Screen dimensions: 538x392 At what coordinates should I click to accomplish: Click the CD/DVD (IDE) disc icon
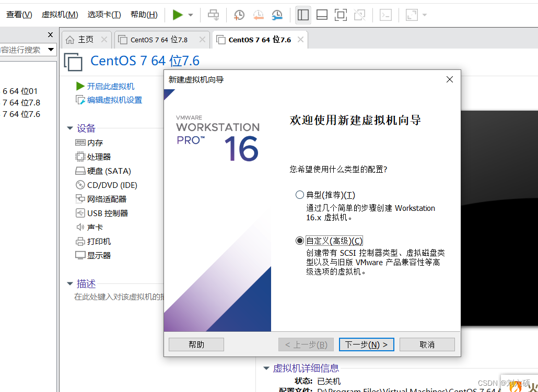pyautogui.click(x=80, y=185)
